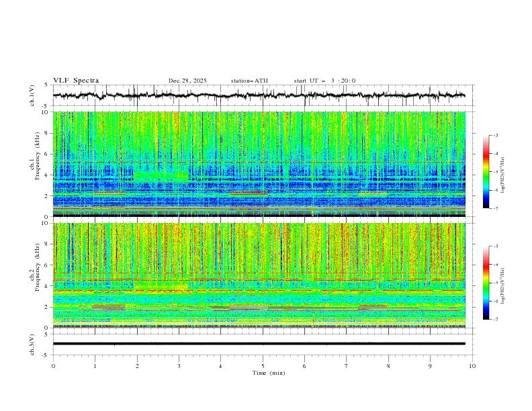Click the ch.1(V) axis label
The width and height of the screenshot is (532, 411).
(33, 95)
